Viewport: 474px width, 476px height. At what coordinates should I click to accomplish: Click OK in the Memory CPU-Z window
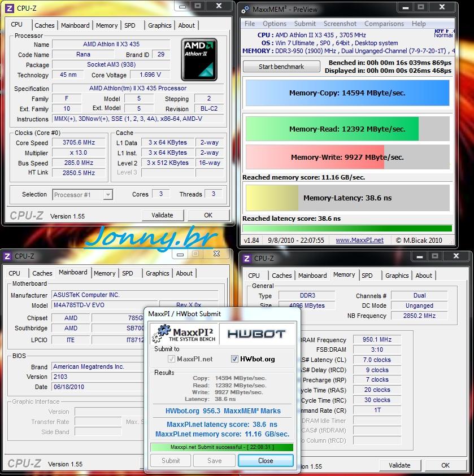coord(445,465)
